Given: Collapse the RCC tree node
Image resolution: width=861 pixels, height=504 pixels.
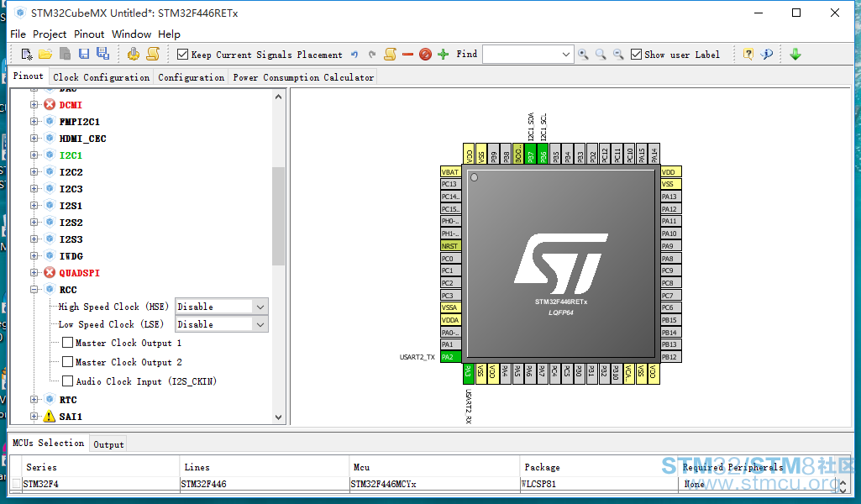Looking at the screenshot, I should 34,289.
